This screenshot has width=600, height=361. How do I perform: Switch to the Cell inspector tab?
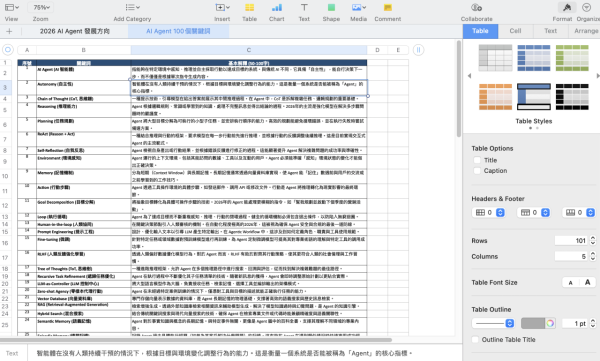click(515, 31)
